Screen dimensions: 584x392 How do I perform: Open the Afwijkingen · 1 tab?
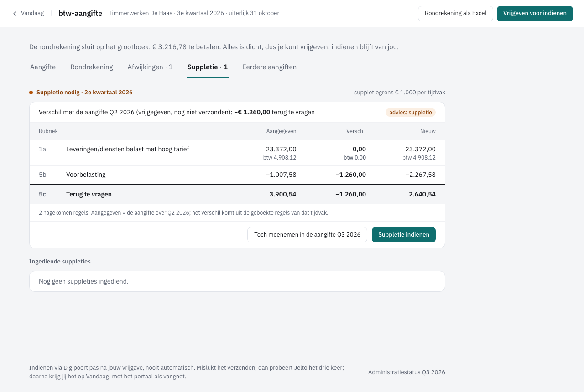tap(150, 67)
